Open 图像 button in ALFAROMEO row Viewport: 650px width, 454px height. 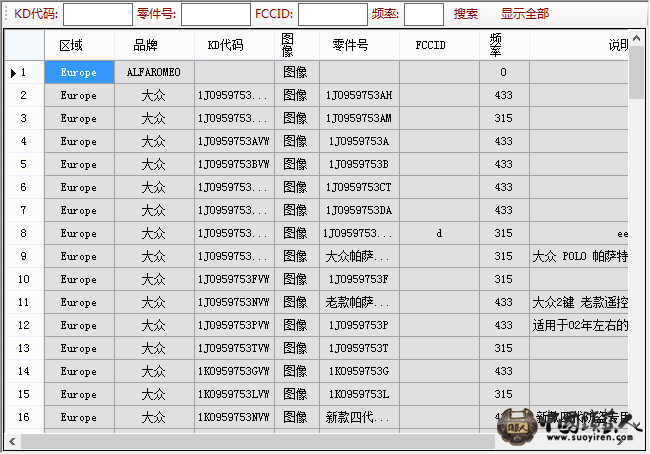[297, 72]
